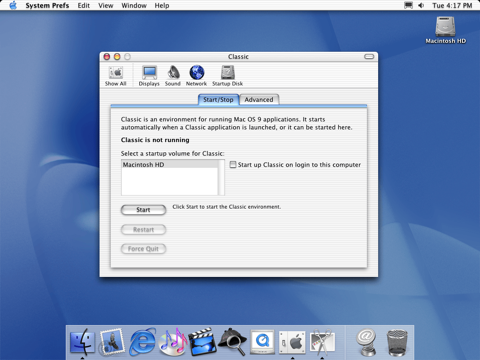Click the Force Quit button
The image size is (480, 360).
(143, 249)
